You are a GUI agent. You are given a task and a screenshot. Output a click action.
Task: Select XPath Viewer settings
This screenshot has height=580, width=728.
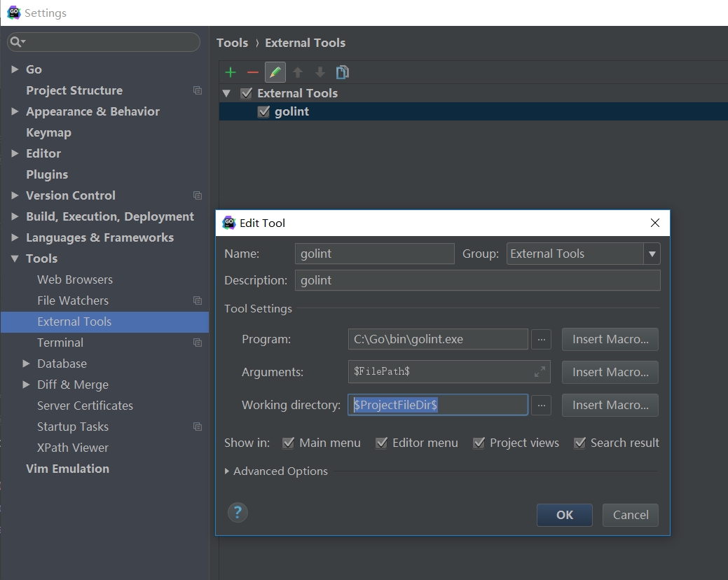pos(73,448)
